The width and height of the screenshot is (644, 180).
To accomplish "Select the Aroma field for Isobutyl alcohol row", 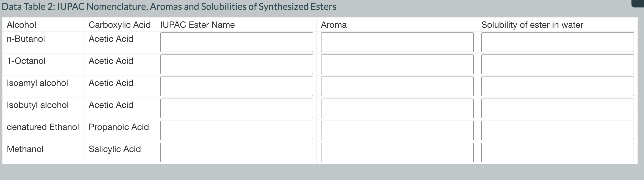I will tap(397, 108).
